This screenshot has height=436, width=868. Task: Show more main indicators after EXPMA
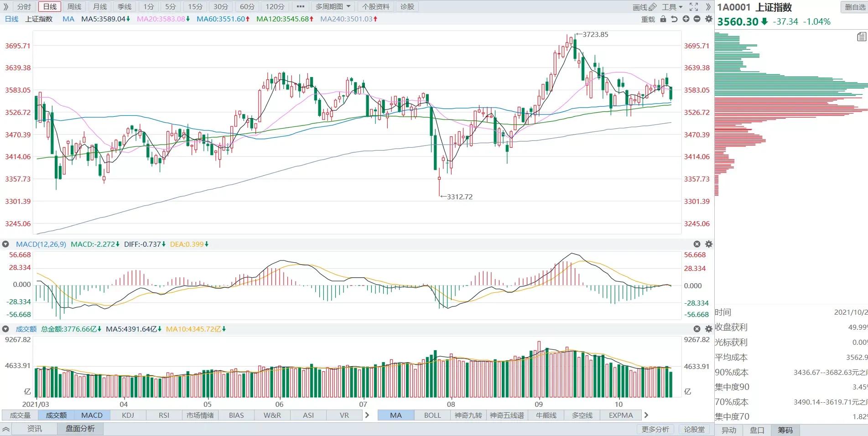(646, 415)
